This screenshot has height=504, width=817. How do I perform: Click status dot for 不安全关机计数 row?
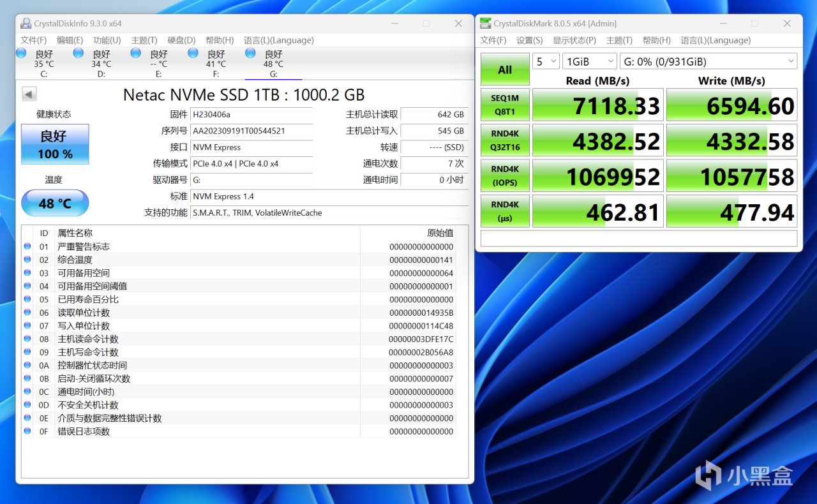tap(27, 405)
